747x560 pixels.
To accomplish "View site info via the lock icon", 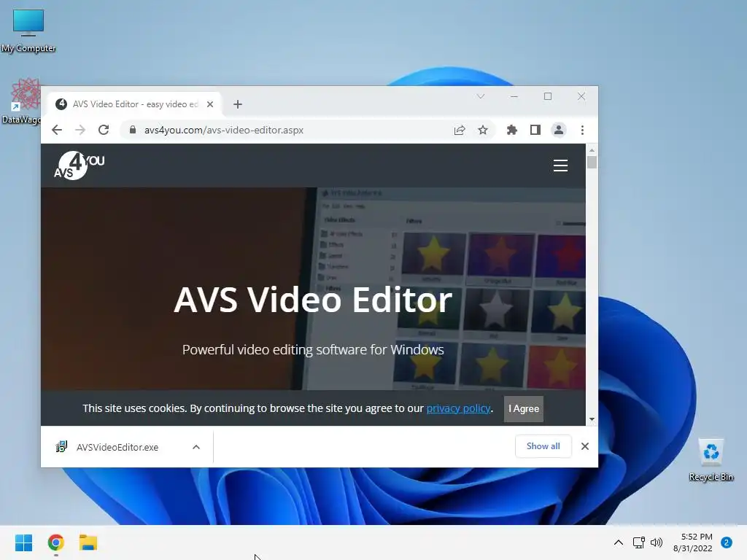I will [133, 130].
